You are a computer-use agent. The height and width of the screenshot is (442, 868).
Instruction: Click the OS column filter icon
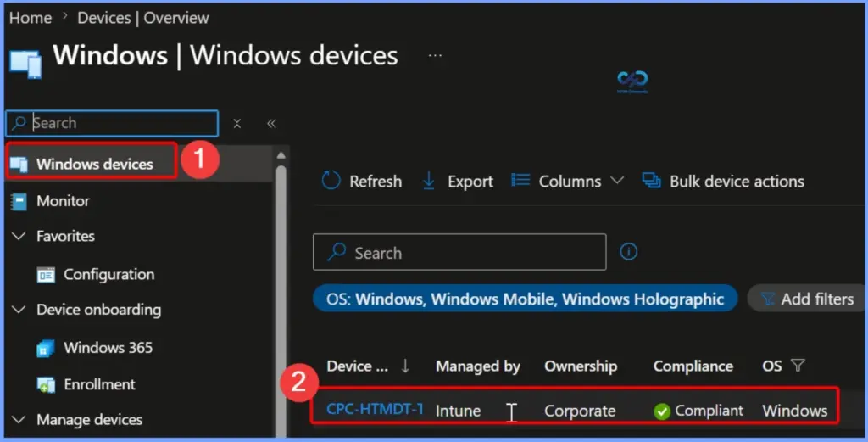pyautogui.click(x=798, y=366)
